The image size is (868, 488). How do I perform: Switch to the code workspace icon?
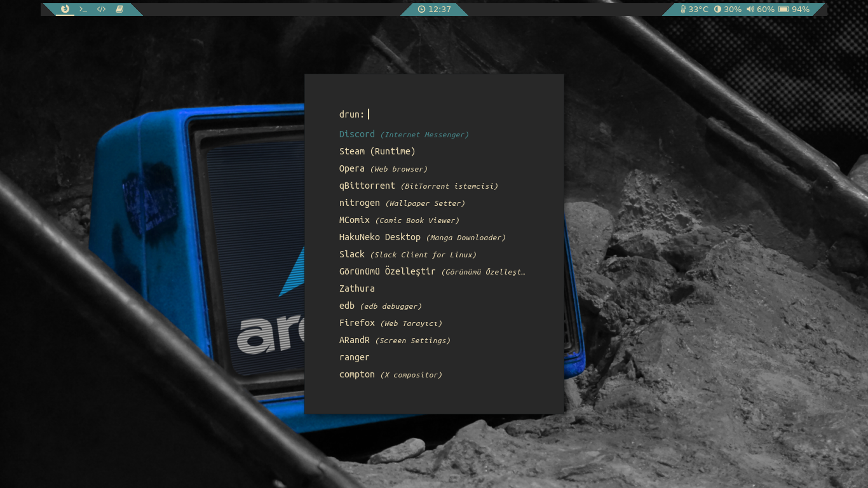coord(101,9)
